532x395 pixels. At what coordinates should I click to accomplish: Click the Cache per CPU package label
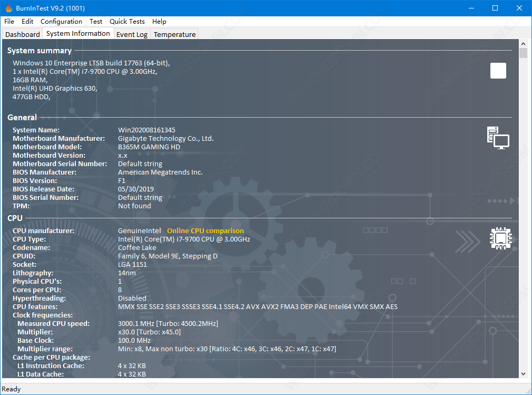coord(51,358)
